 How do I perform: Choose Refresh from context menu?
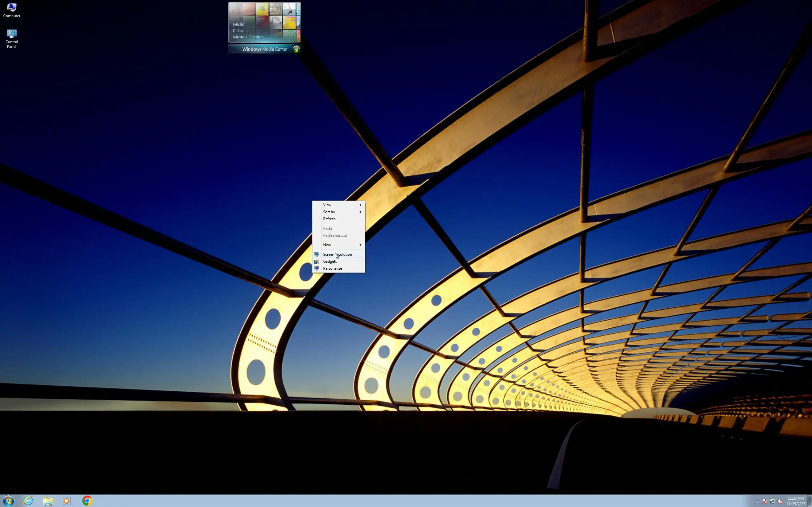coord(329,219)
